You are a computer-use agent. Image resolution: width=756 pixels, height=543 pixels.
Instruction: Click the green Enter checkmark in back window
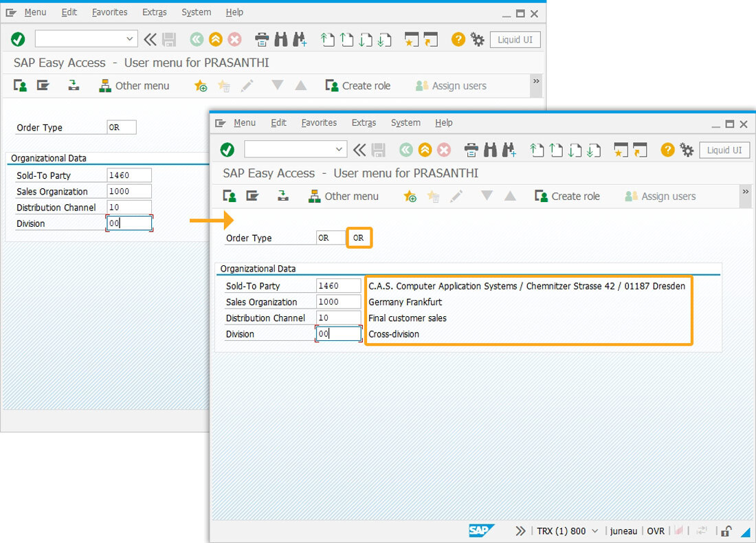pos(18,39)
